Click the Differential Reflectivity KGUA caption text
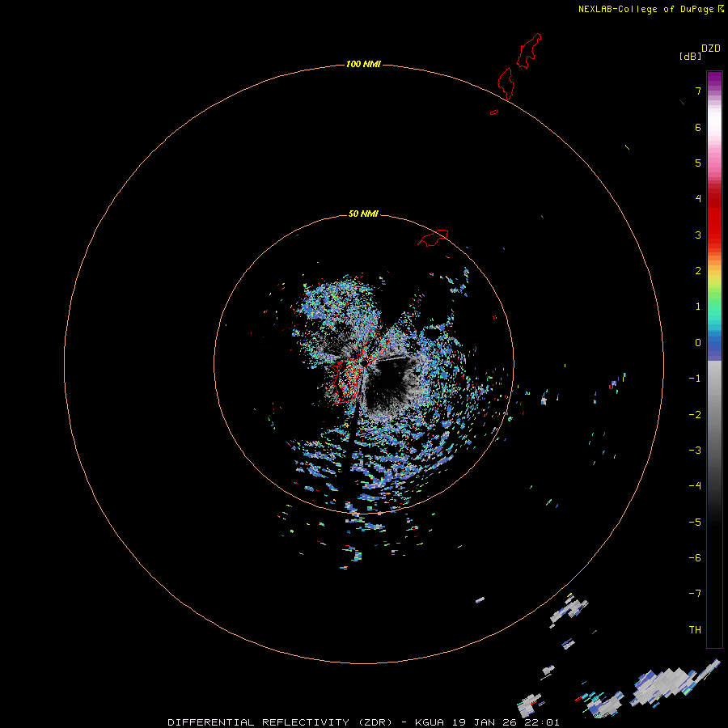The width and height of the screenshot is (728, 728). [x=363, y=722]
